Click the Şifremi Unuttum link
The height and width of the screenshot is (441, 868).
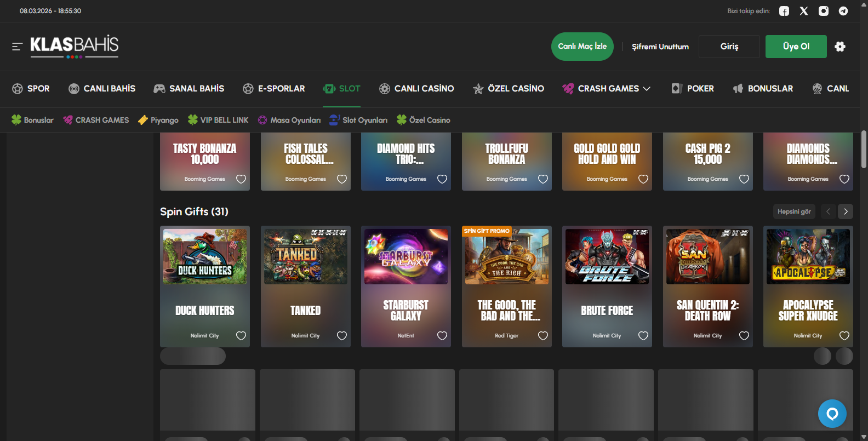pyautogui.click(x=660, y=47)
